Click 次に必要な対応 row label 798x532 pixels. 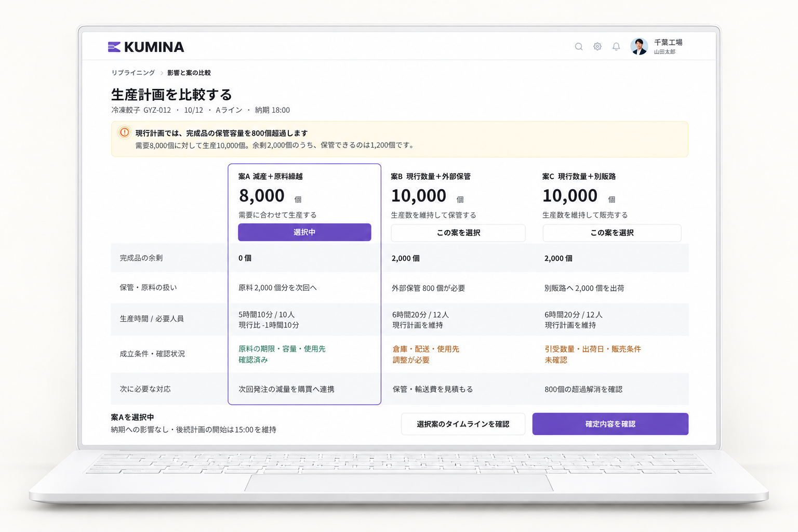pyautogui.click(x=145, y=389)
